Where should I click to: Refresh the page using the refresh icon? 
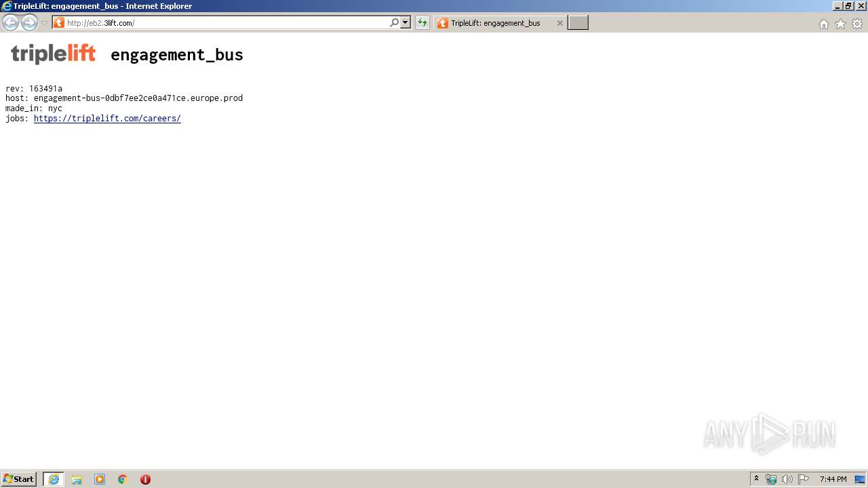pyautogui.click(x=422, y=23)
